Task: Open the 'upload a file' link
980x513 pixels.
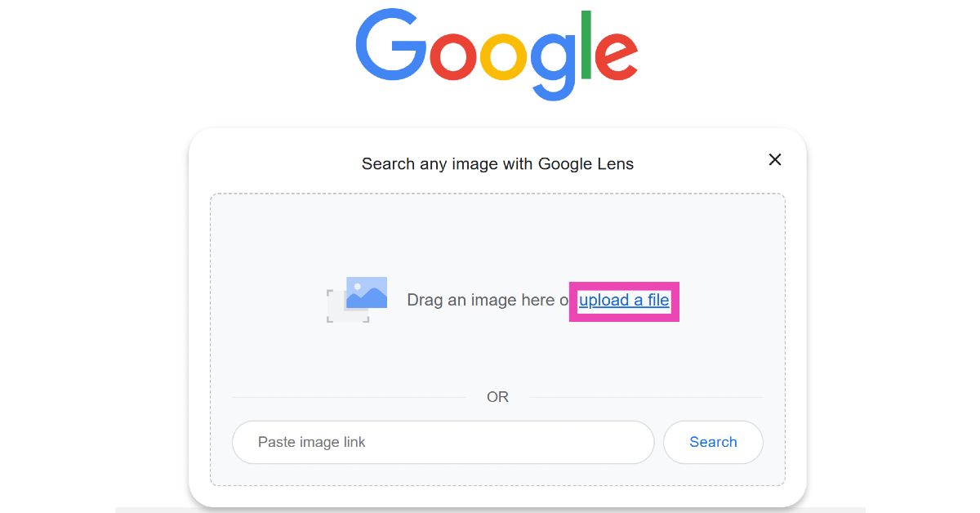Action: point(624,301)
